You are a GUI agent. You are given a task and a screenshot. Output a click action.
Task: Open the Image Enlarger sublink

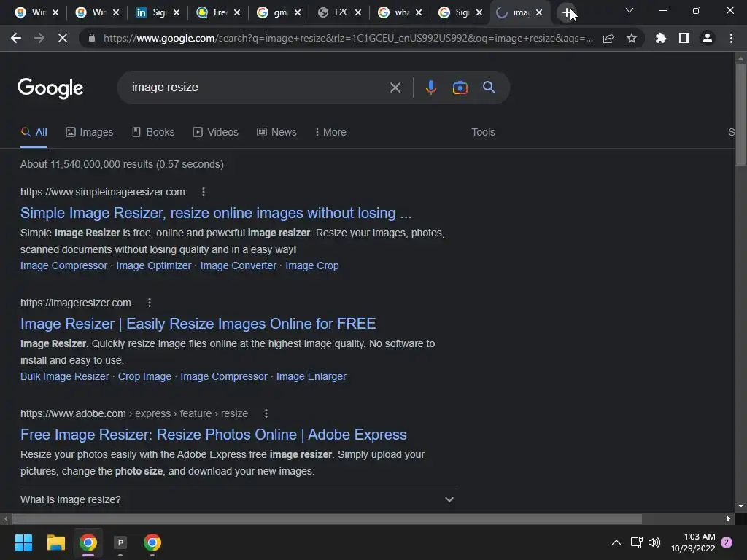[311, 377]
